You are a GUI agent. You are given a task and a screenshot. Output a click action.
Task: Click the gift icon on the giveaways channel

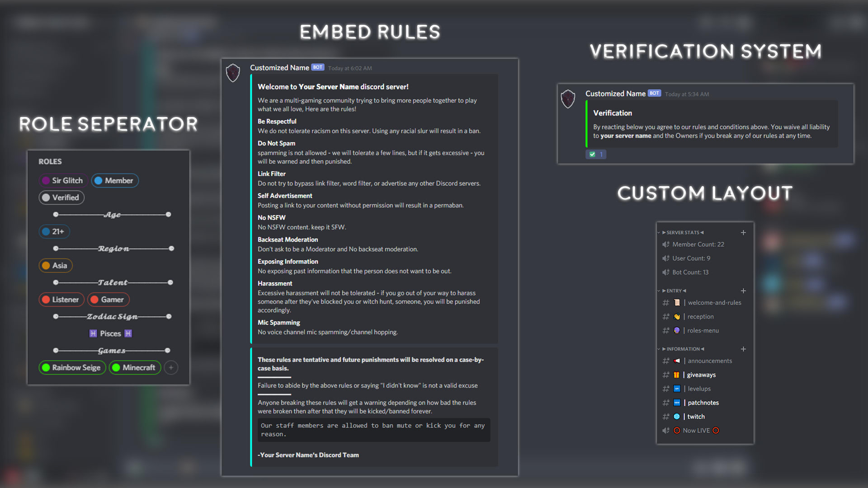(x=676, y=375)
